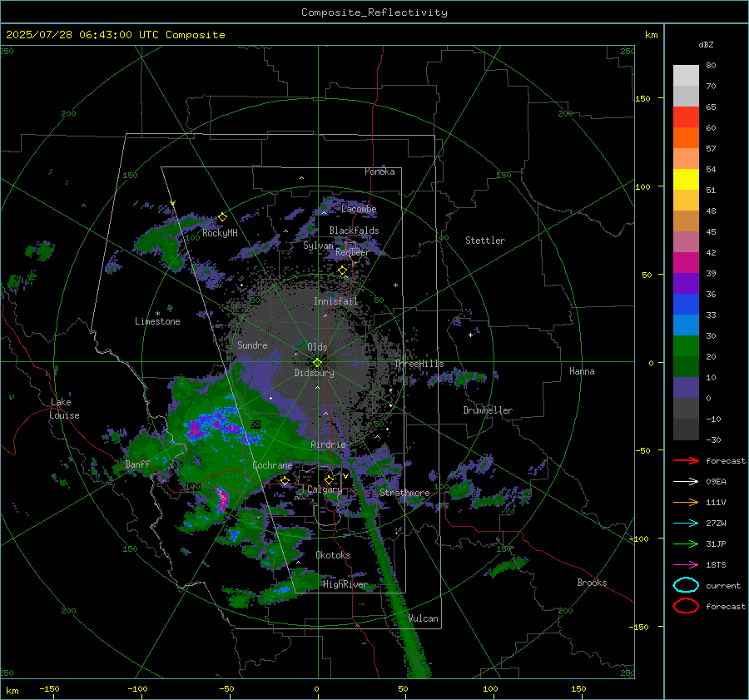Click the red forecast ellipse icon
The width and height of the screenshot is (749, 700).
686,606
